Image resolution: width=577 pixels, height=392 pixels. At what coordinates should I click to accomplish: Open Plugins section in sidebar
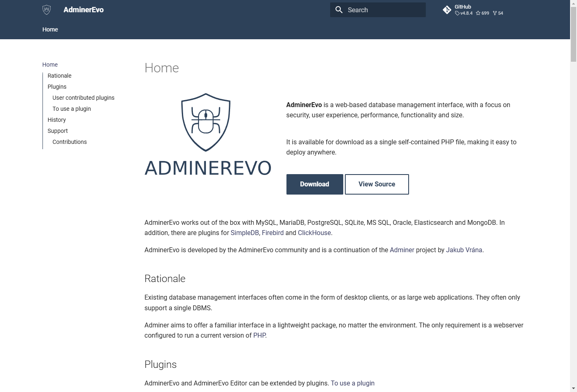pos(57,87)
